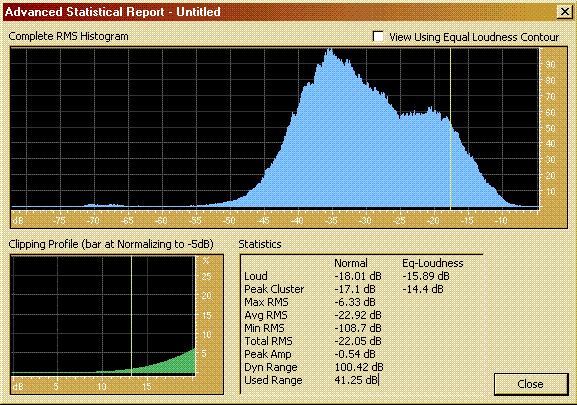Click the Max RMS row label
This screenshot has width=577, height=405.
(266, 302)
